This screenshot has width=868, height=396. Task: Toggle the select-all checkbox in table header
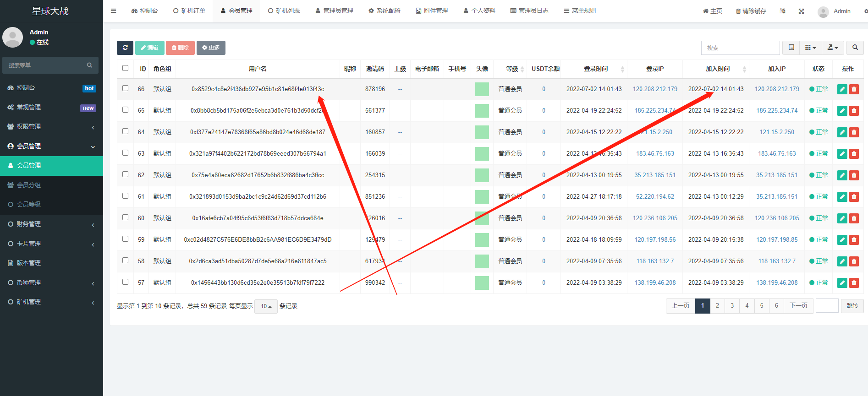126,68
